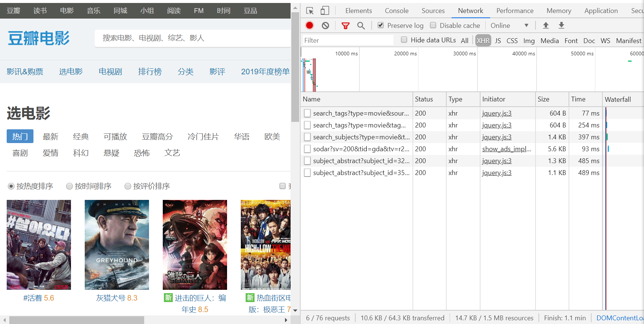
Task: Sort requests by Time column header
Action: click(585, 99)
